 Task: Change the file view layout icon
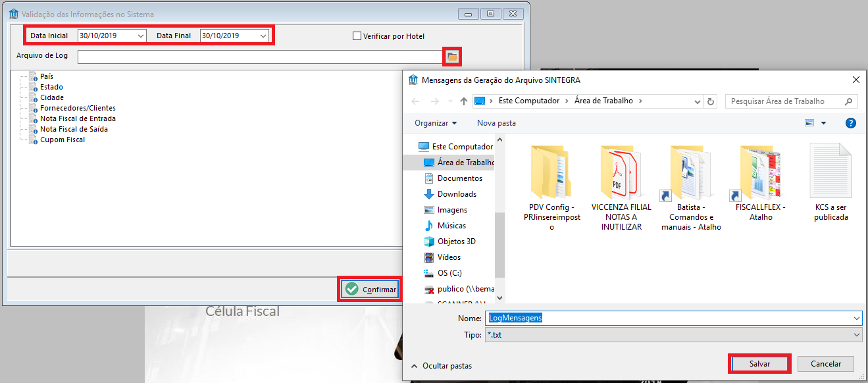809,123
